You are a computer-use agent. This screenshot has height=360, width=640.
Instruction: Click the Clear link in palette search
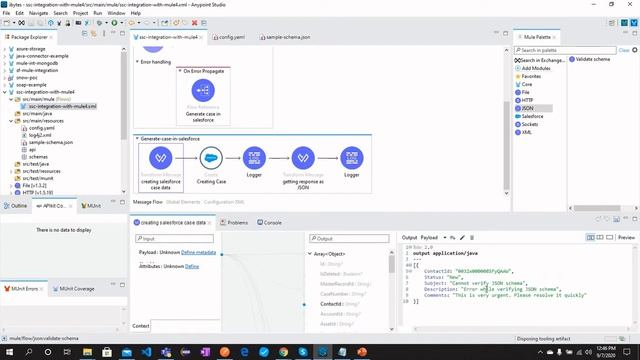click(624, 50)
